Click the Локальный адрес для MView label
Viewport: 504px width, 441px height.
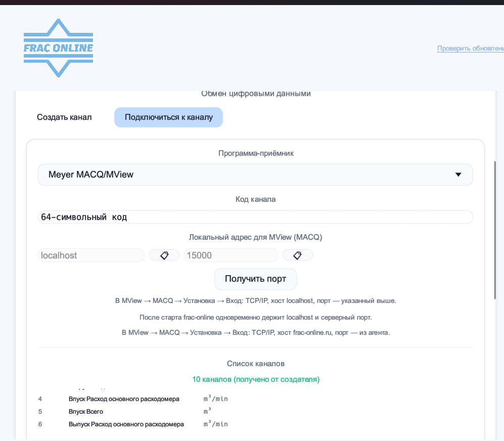pos(256,237)
